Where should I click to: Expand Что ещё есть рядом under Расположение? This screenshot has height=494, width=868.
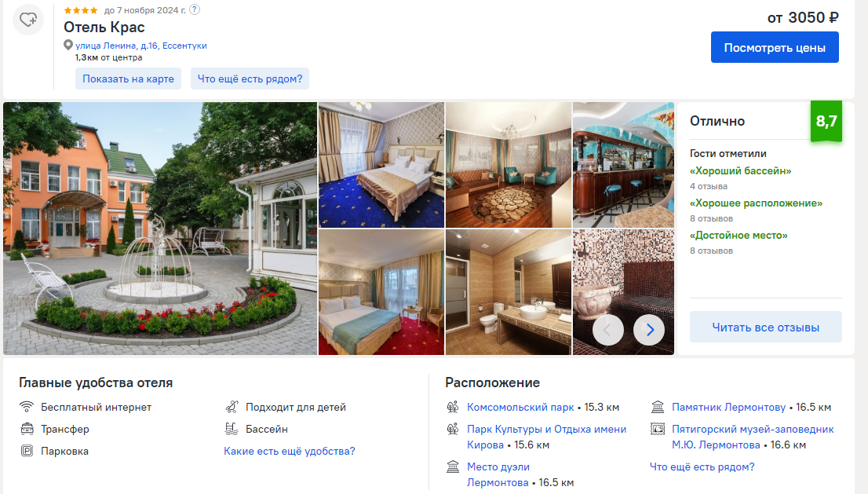tap(702, 467)
